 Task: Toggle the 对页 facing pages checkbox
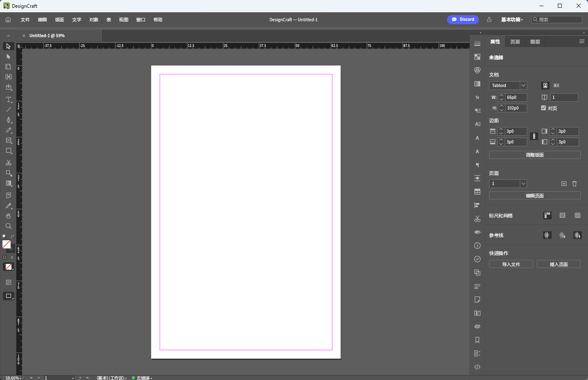543,108
